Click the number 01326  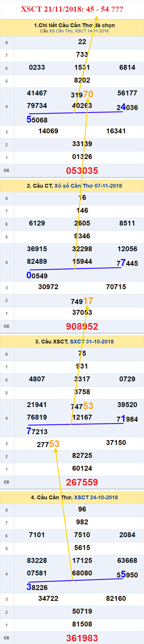(x=82, y=157)
